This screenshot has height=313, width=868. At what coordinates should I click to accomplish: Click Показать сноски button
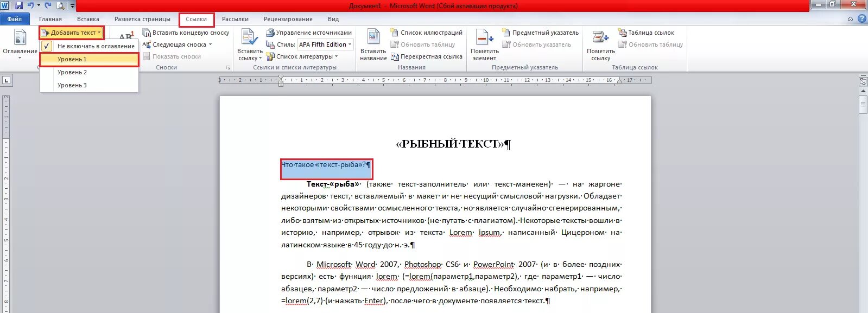click(x=172, y=56)
